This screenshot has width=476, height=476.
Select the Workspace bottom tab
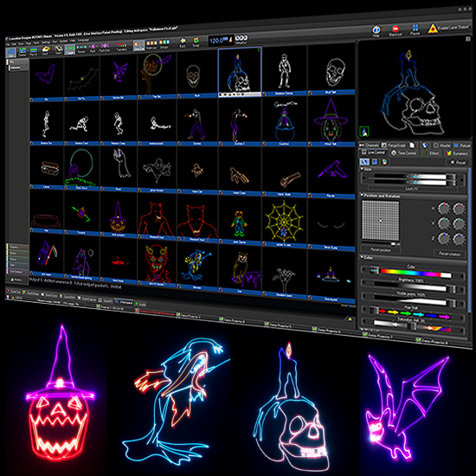point(124,302)
